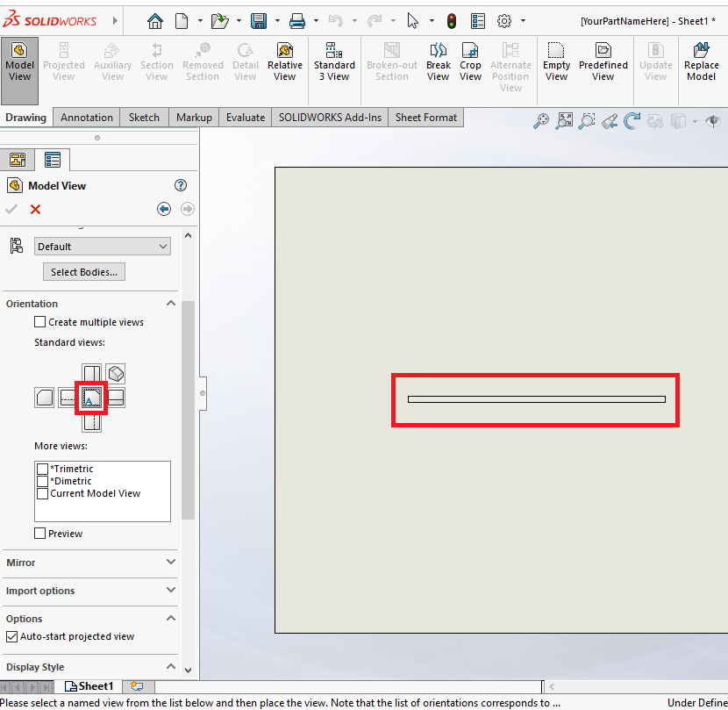Image resolution: width=728 pixels, height=710 pixels.
Task: Enable the Preview checkbox
Action: [39, 533]
